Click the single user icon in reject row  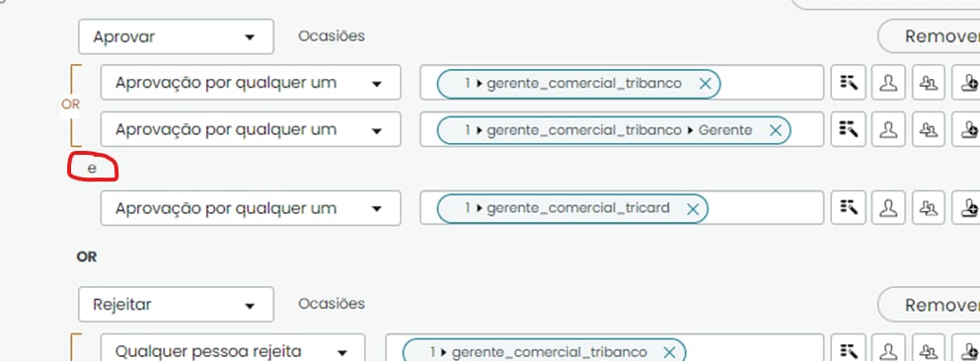point(888,350)
